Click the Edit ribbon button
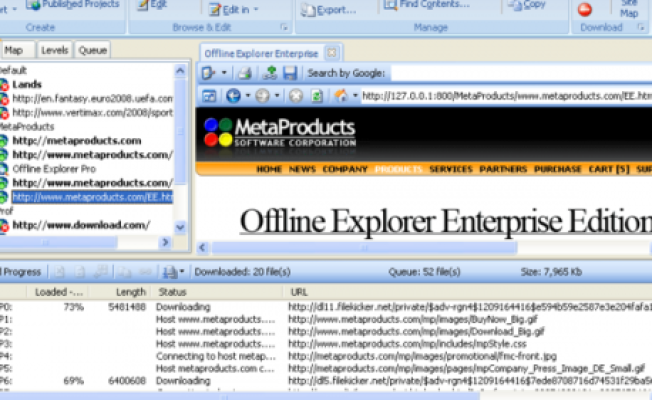This screenshot has height=400, width=652. [x=152, y=5]
